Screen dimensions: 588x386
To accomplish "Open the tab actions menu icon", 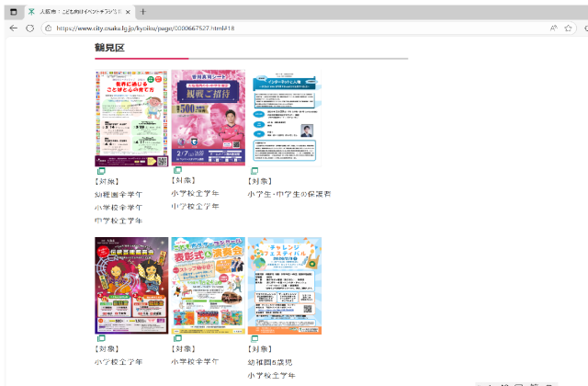I will [x=13, y=11].
